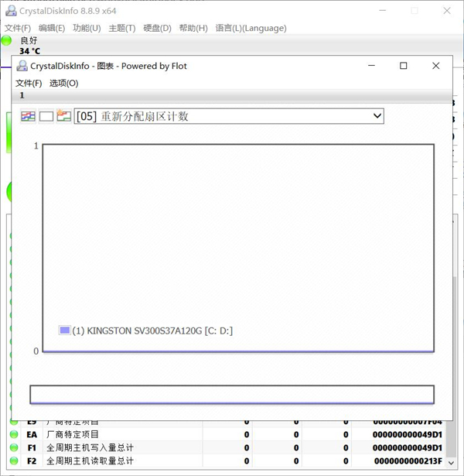This screenshot has width=464, height=476.
Task: Open 文件(F) menu in graph window
Action: [x=29, y=83]
